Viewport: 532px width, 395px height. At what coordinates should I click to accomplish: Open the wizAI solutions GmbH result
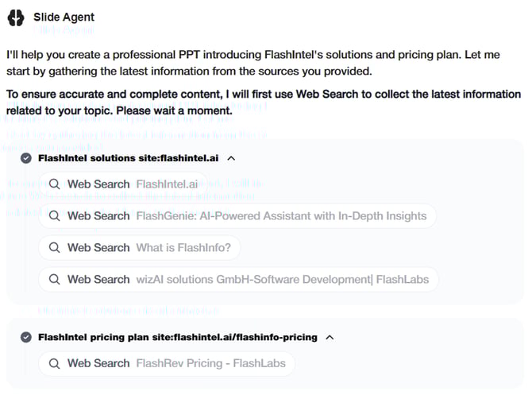click(282, 280)
